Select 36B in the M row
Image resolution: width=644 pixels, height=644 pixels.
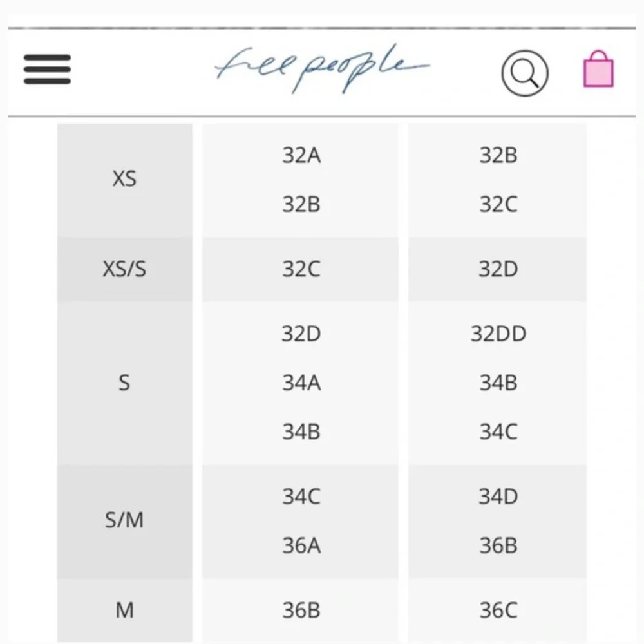[x=301, y=610]
